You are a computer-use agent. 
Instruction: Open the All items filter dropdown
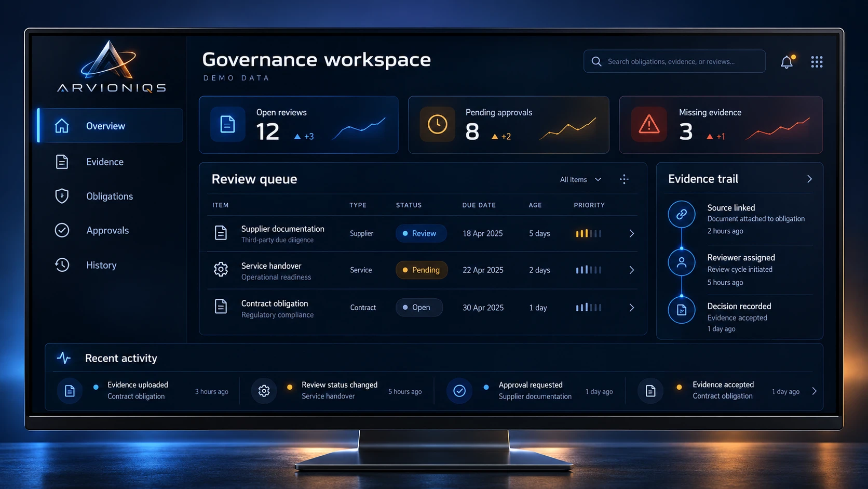(x=580, y=179)
